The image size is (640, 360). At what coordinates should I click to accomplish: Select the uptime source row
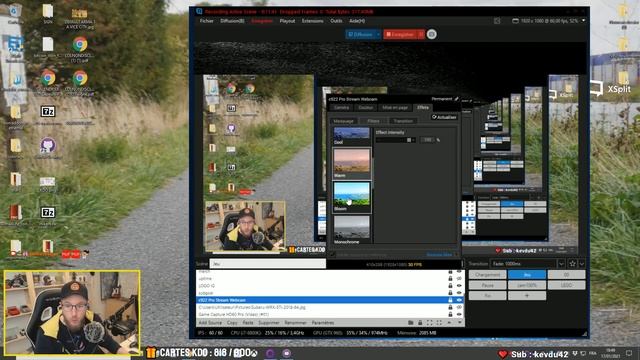(330, 278)
